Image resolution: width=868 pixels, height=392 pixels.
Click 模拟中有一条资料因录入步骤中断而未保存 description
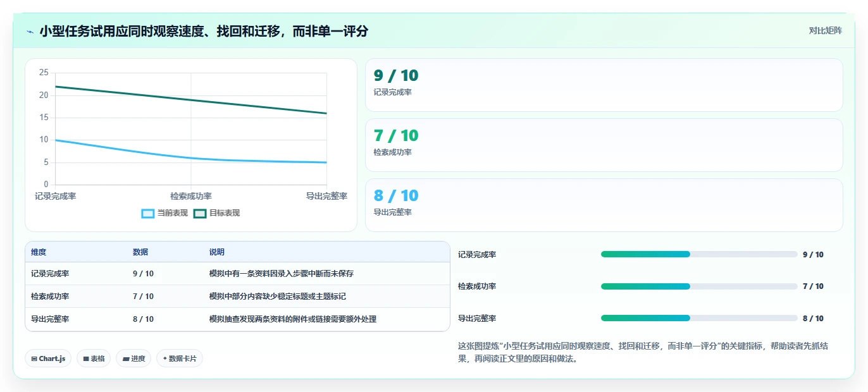(x=282, y=274)
